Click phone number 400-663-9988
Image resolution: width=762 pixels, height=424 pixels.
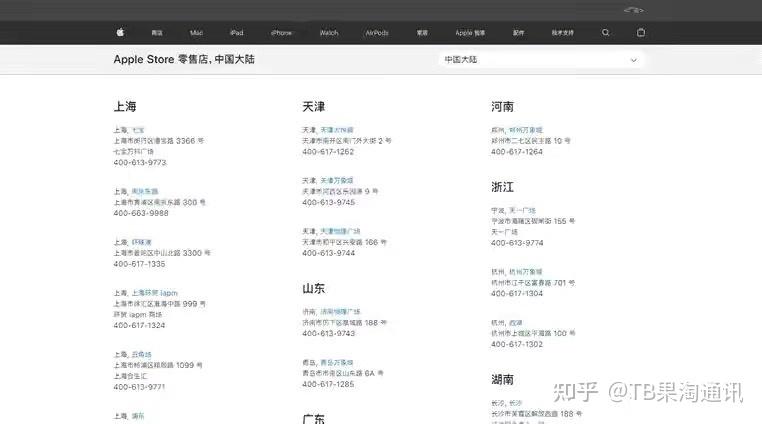141,213
